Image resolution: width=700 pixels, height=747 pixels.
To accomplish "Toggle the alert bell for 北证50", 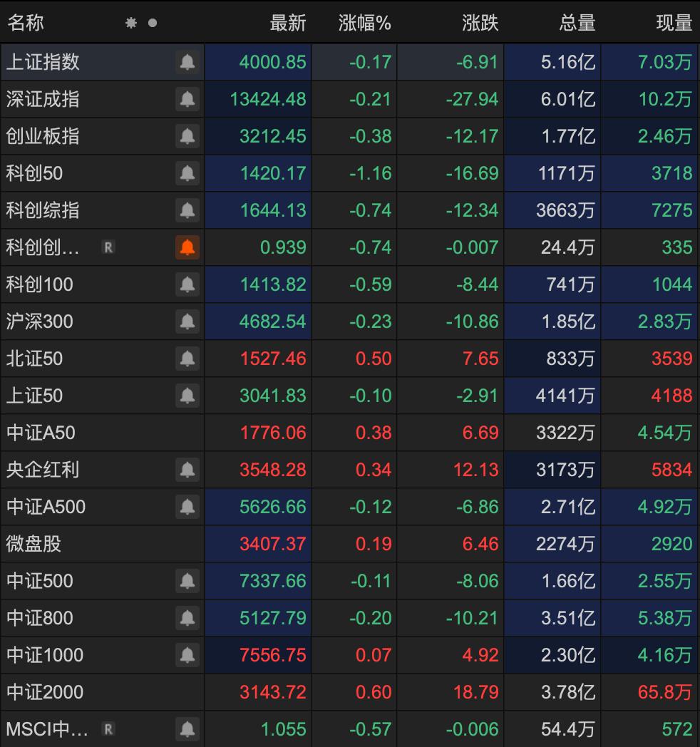I will 187,359.
